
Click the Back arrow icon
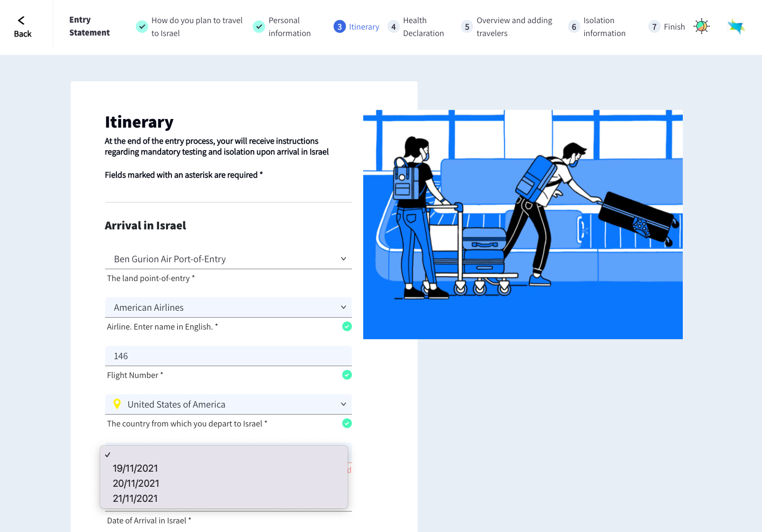22,20
